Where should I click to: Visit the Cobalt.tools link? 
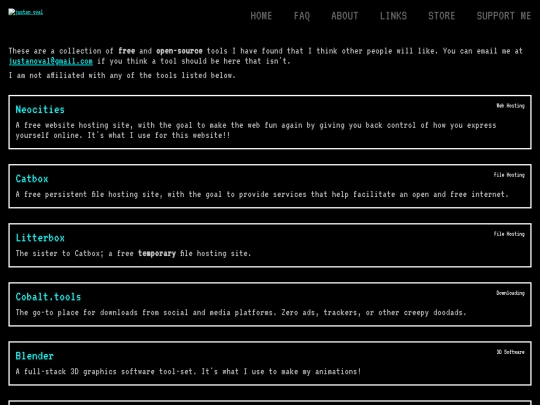pos(48,297)
